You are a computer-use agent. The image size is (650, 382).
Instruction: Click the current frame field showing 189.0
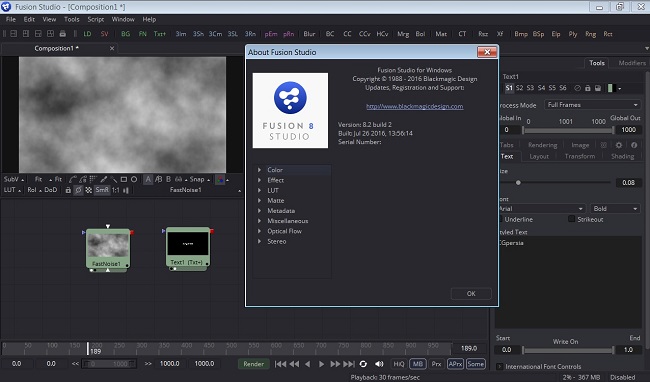point(469,348)
